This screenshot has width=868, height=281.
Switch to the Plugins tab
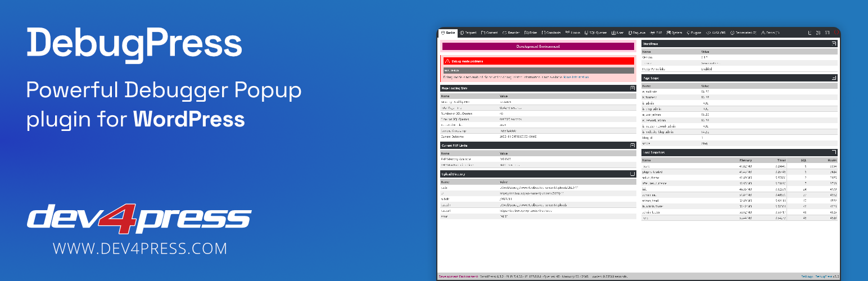[694, 33]
